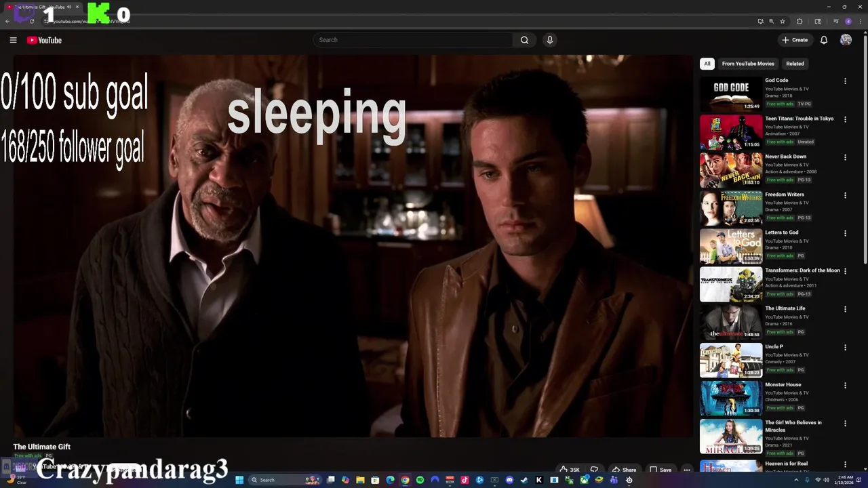Image resolution: width=868 pixels, height=488 pixels.
Task: Open Microsoft Edge from the taskbar
Action: [x=390, y=480]
